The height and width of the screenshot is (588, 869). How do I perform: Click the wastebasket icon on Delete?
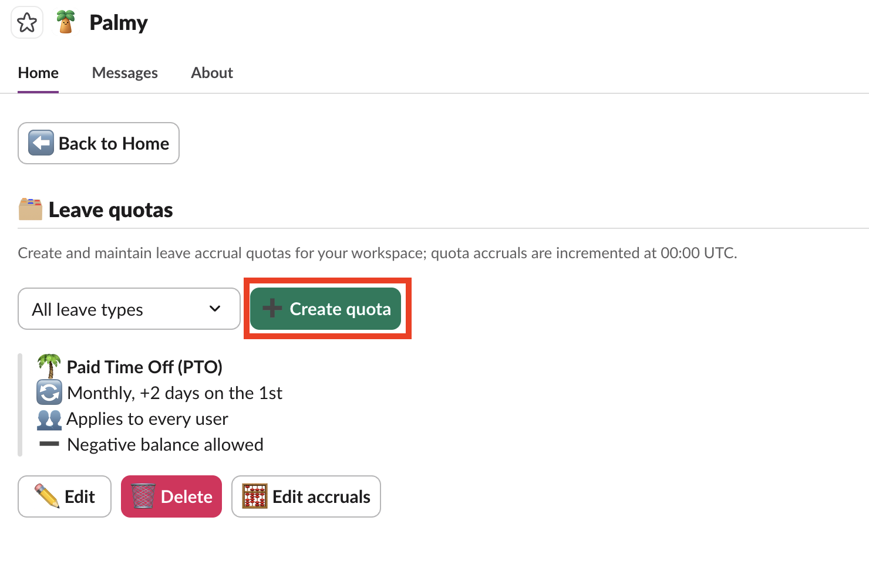coord(143,496)
